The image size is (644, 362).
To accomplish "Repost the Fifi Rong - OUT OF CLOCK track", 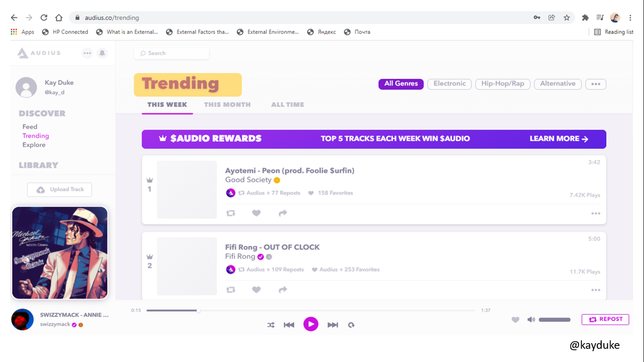I will [x=231, y=290].
